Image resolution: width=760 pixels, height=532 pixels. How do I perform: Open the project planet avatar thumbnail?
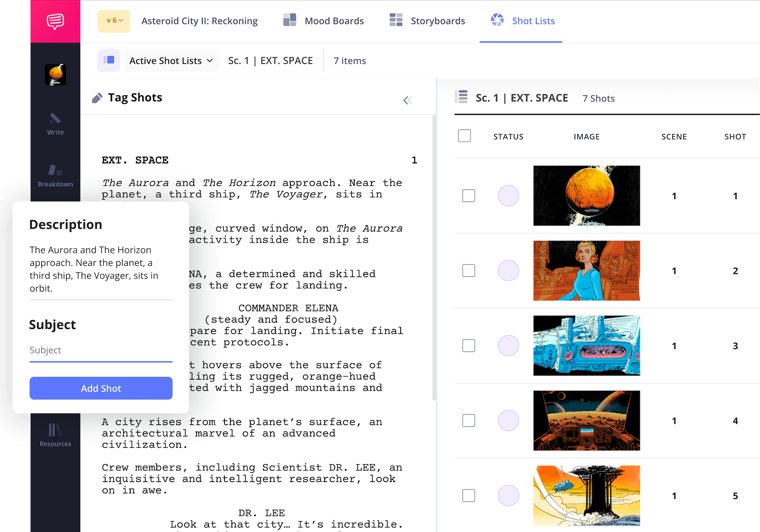(x=55, y=74)
